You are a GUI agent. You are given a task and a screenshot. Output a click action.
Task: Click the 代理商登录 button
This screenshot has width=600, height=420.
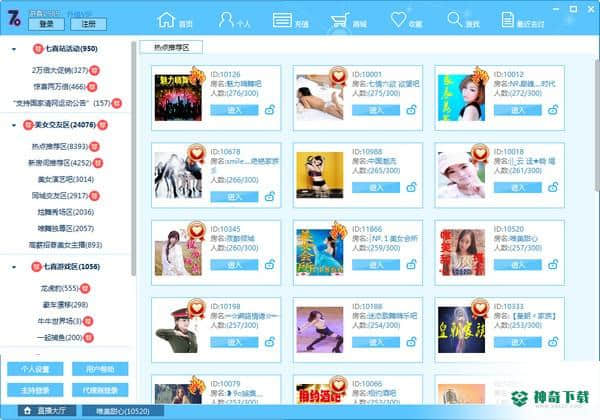(100, 390)
